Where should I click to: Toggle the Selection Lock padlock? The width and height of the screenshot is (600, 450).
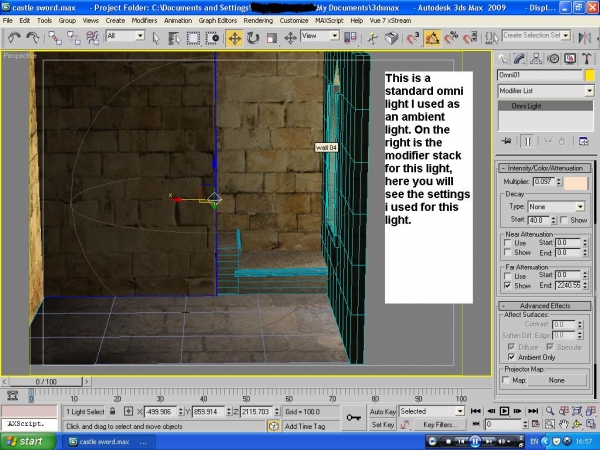[112, 411]
